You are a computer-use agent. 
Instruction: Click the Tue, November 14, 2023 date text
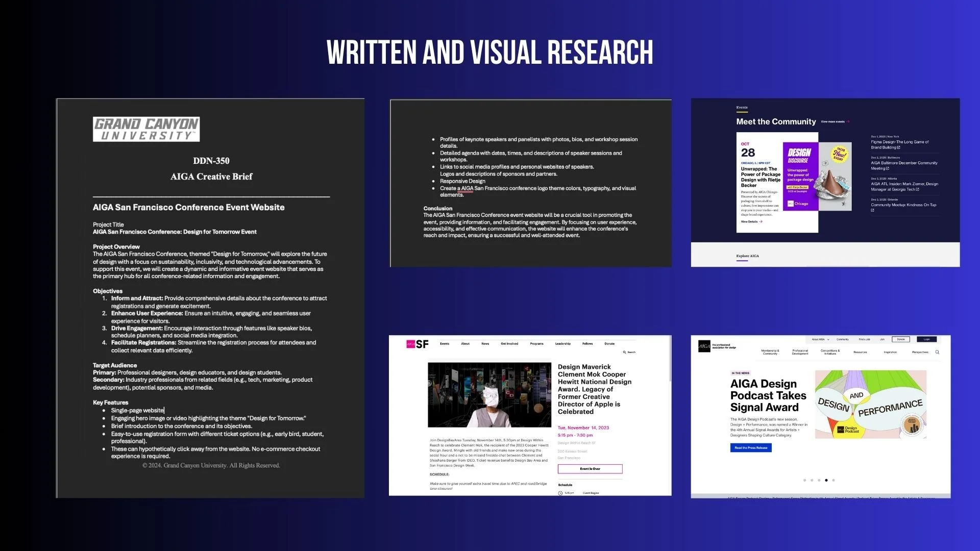click(583, 428)
